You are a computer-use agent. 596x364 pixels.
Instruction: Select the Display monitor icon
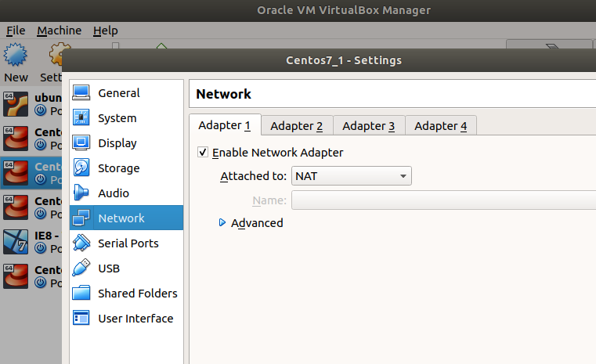[81, 143]
